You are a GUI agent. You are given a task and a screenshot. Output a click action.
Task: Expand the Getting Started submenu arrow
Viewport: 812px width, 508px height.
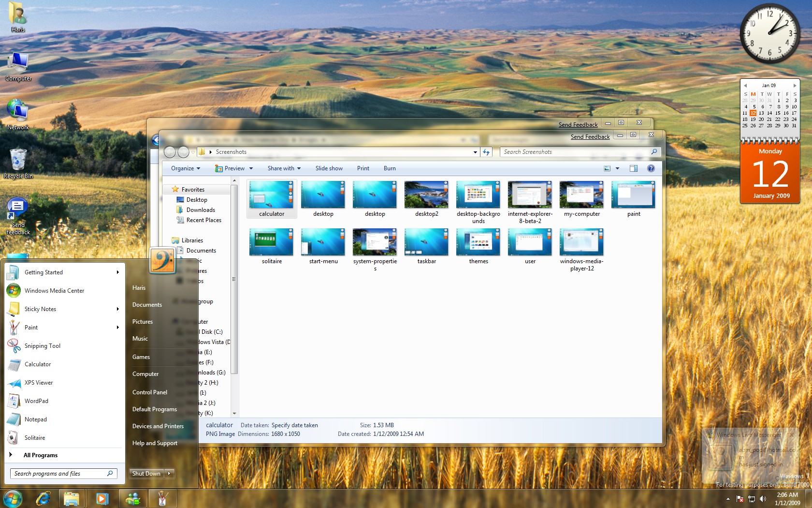point(117,272)
